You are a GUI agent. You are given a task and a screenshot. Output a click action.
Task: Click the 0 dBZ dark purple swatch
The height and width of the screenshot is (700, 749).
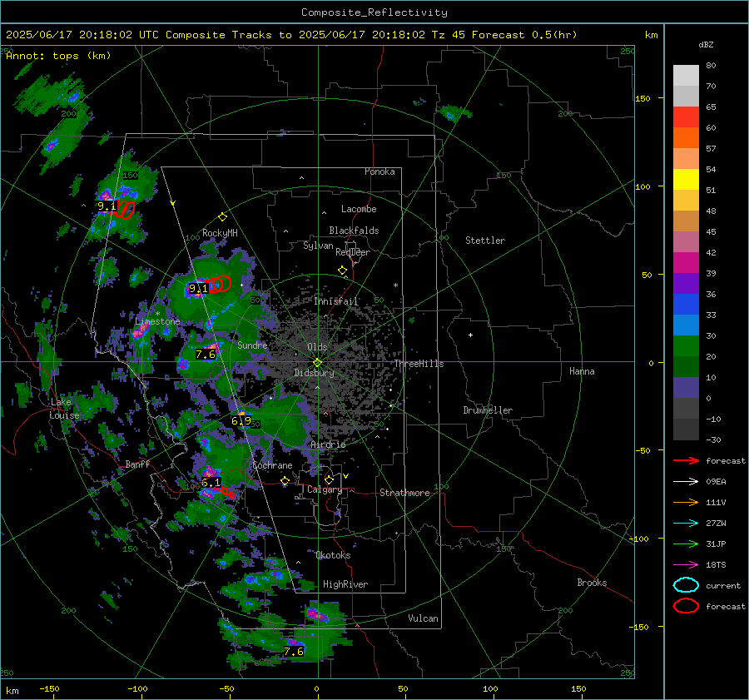tap(686, 387)
